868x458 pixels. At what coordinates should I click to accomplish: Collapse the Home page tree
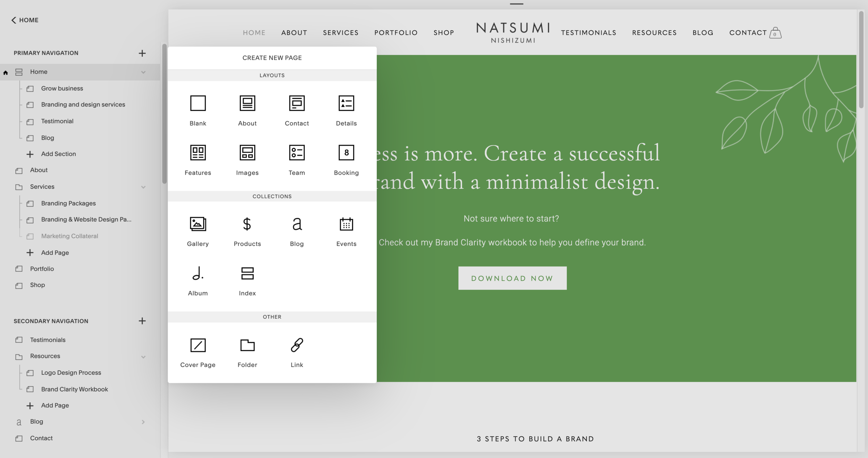[143, 71]
